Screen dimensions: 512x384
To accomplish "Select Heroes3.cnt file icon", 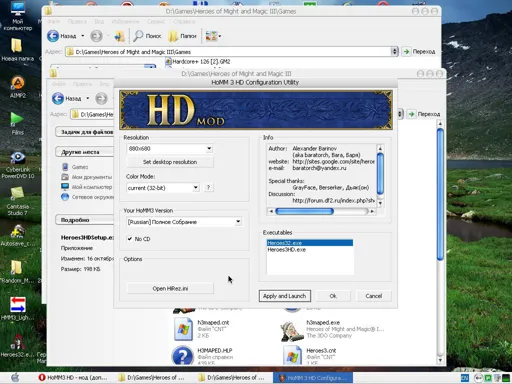I will coord(292,355).
